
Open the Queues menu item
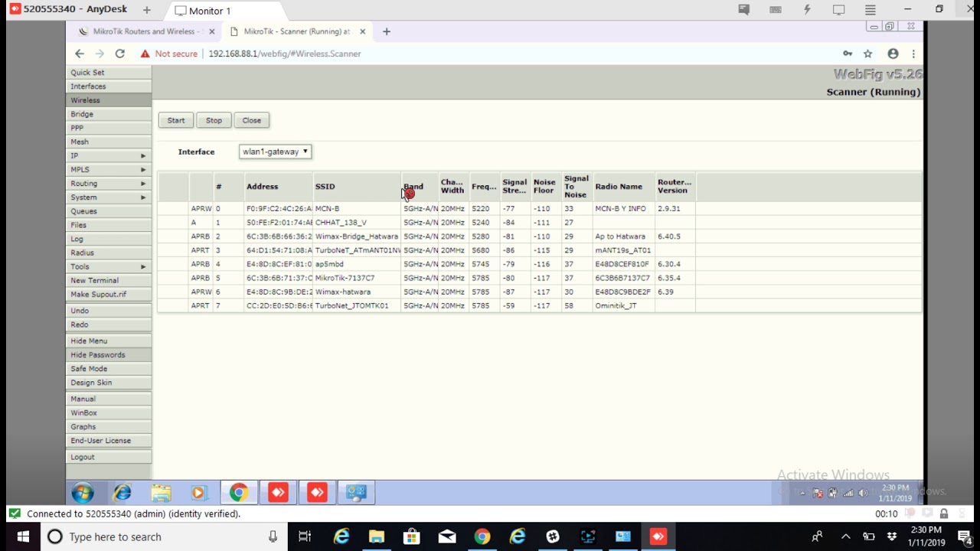(109, 211)
